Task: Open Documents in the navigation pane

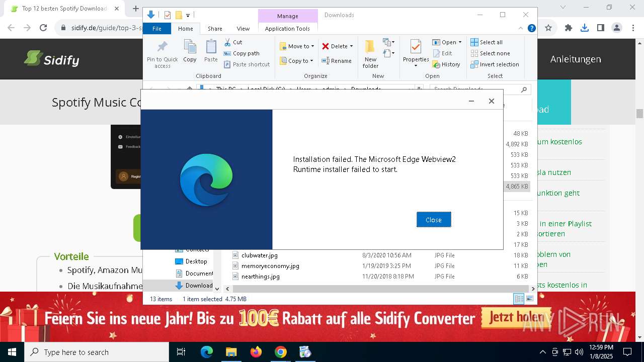Action: pos(194,274)
